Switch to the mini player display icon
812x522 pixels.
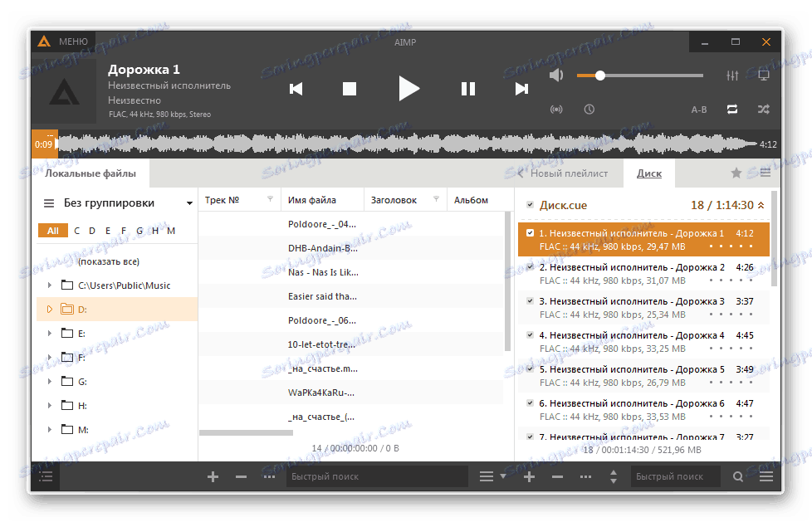pos(763,76)
